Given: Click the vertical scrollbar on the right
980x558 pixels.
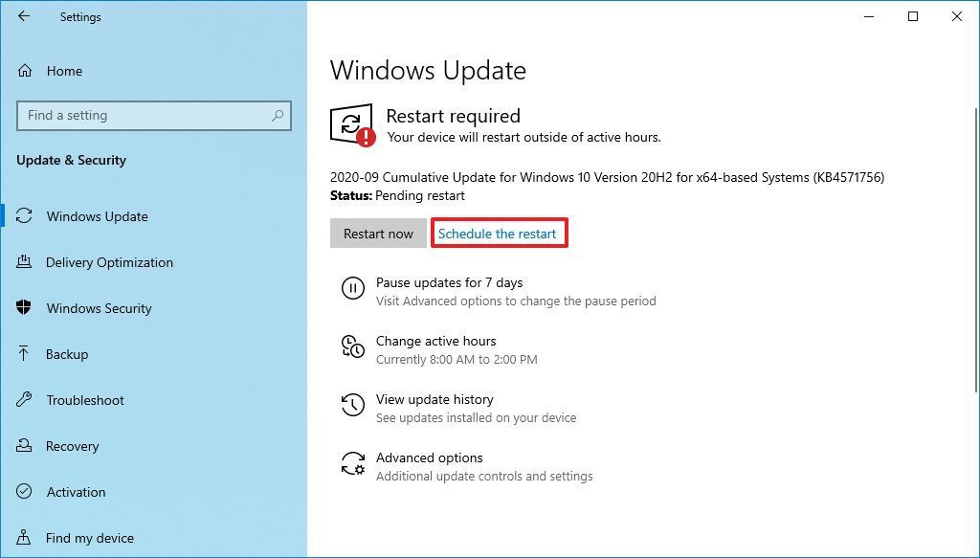Looking at the screenshot, I should coord(976,250).
